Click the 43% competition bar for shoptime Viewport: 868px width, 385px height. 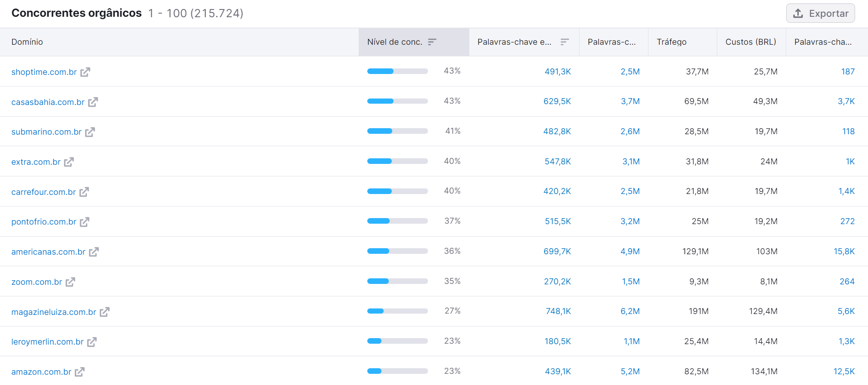click(x=397, y=71)
